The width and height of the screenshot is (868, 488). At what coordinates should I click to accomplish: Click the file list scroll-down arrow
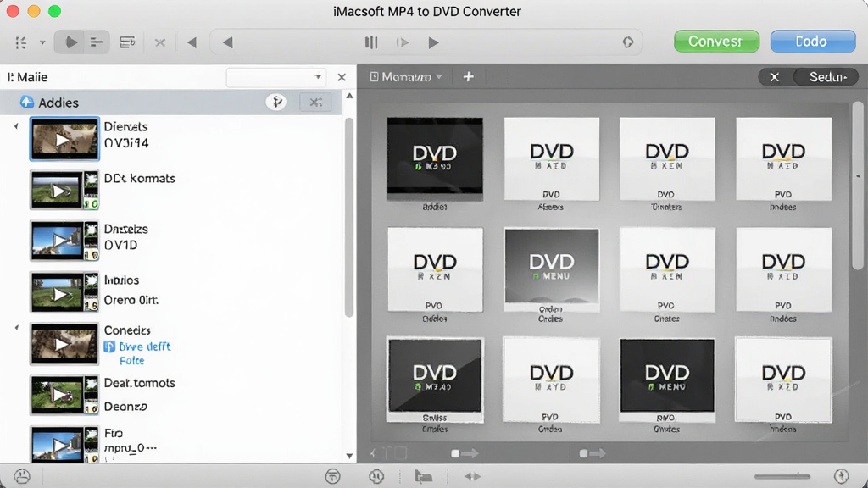point(349,456)
